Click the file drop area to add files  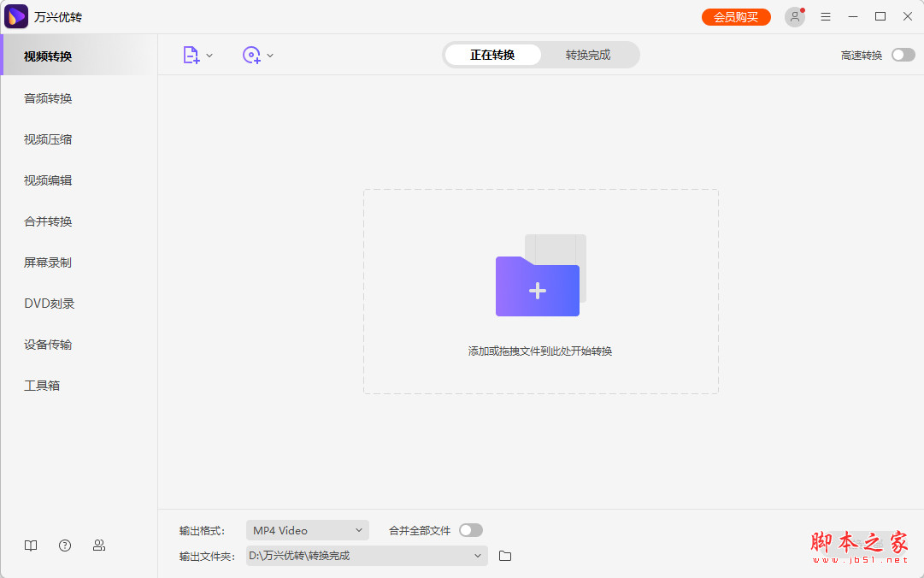(x=539, y=291)
